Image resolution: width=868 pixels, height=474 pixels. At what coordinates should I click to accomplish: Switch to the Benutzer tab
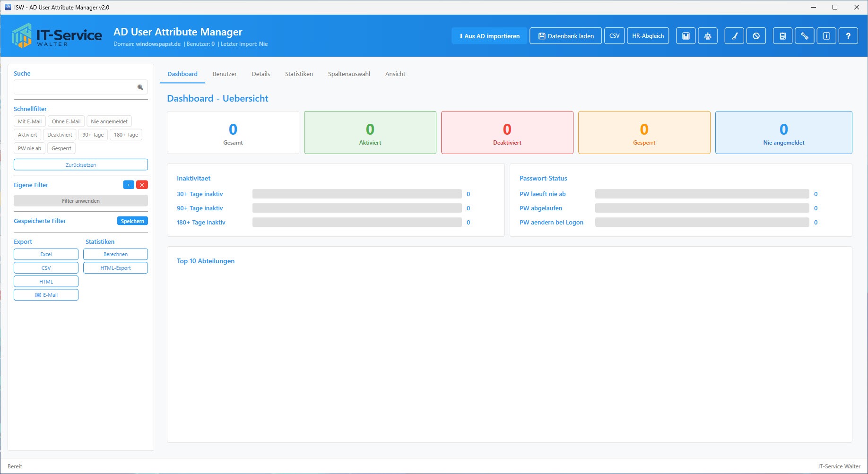[225, 74]
